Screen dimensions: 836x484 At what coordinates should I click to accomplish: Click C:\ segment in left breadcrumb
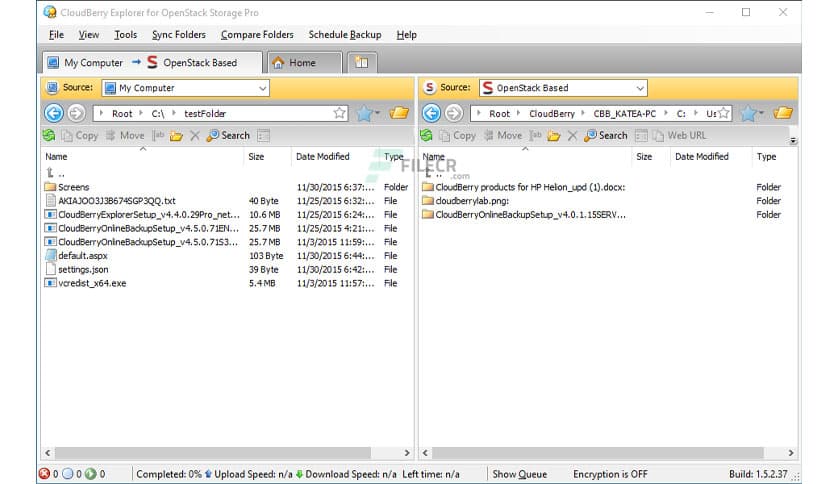157,114
